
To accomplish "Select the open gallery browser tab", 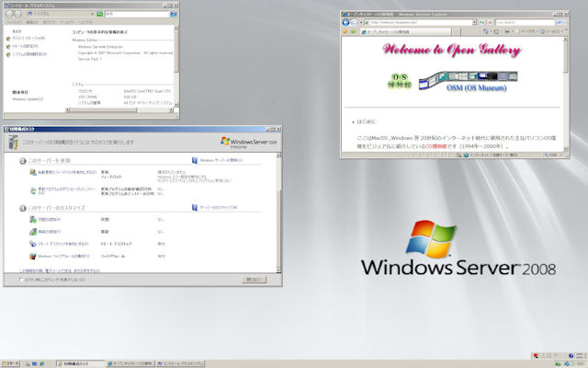I will pyautogui.click(x=405, y=32).
